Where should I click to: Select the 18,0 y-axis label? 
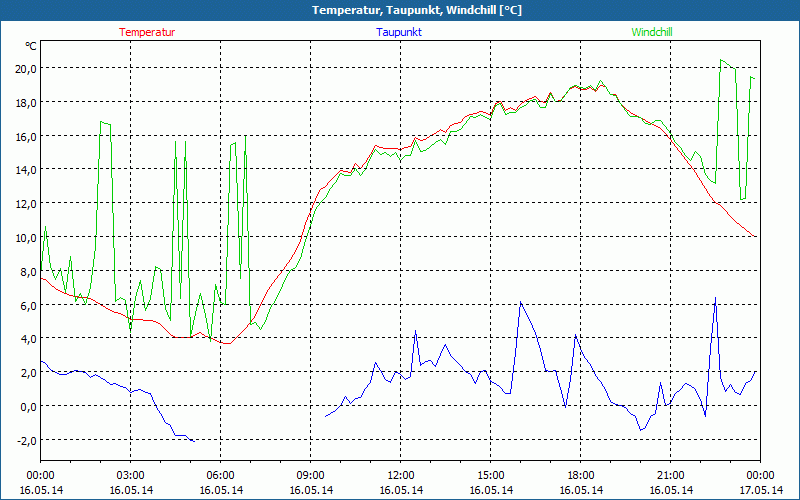point(26,103)
